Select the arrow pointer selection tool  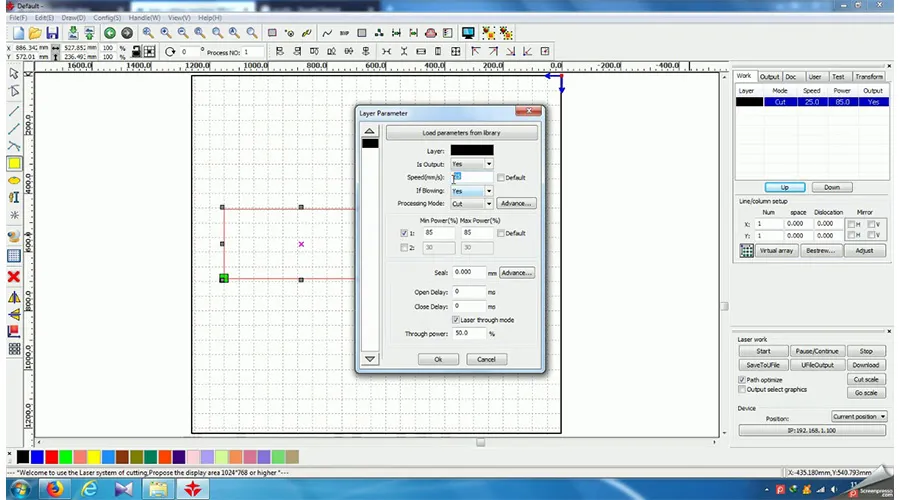[14, 73]
